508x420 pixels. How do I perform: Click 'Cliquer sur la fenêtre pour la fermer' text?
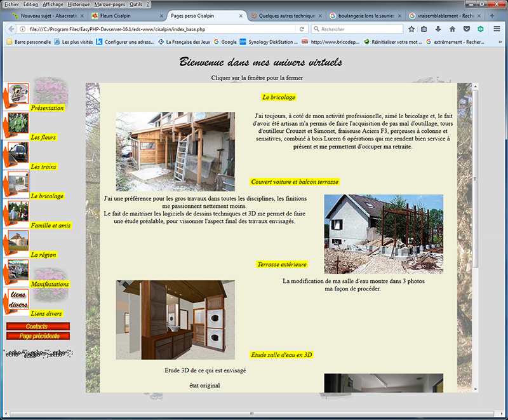tap(257, 78)
